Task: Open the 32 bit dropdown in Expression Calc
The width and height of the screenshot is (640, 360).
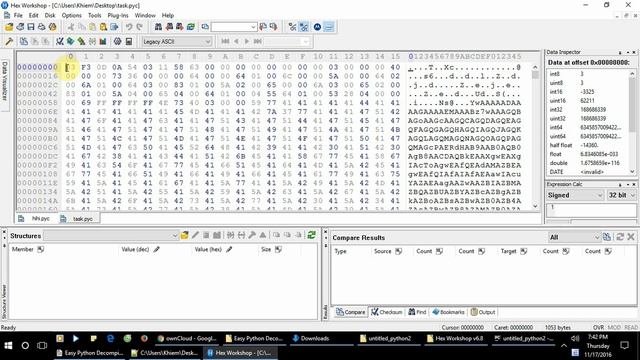Action: (x=622, y=195)
